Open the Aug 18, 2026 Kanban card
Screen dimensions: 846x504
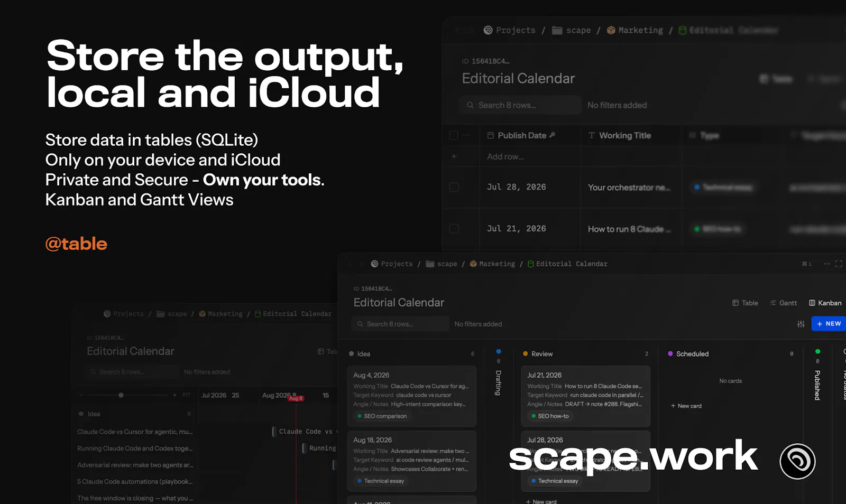click(x=412, y=461)
